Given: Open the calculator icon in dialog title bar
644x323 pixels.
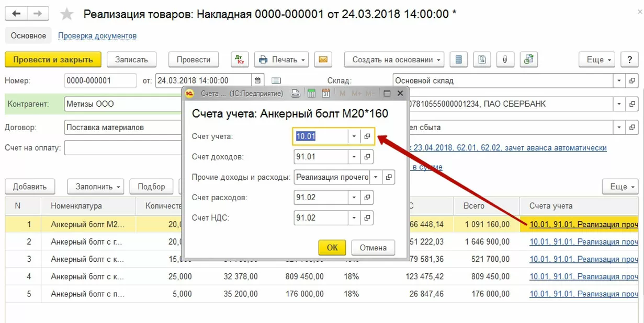Looking at the screenshot, I should (311, 94).
